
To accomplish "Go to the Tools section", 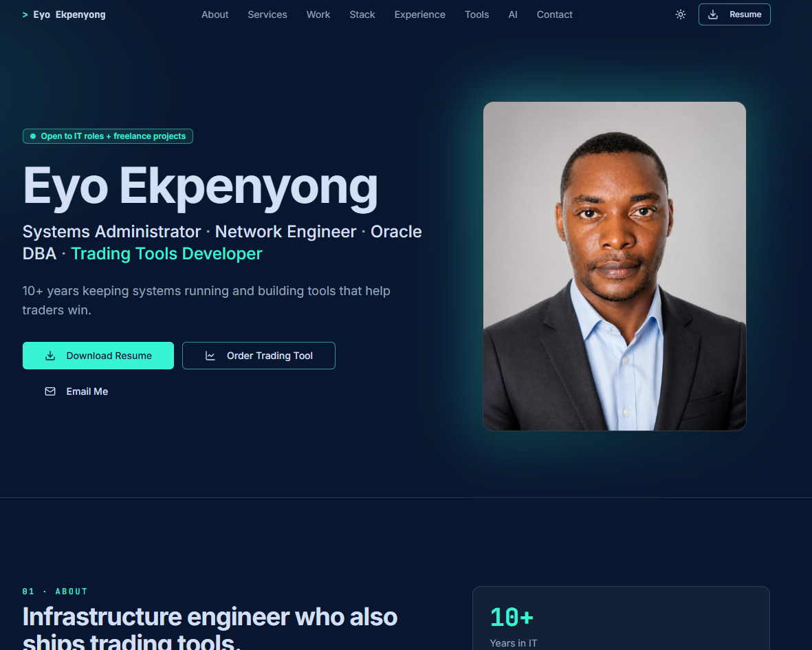I will pos(476,14).
